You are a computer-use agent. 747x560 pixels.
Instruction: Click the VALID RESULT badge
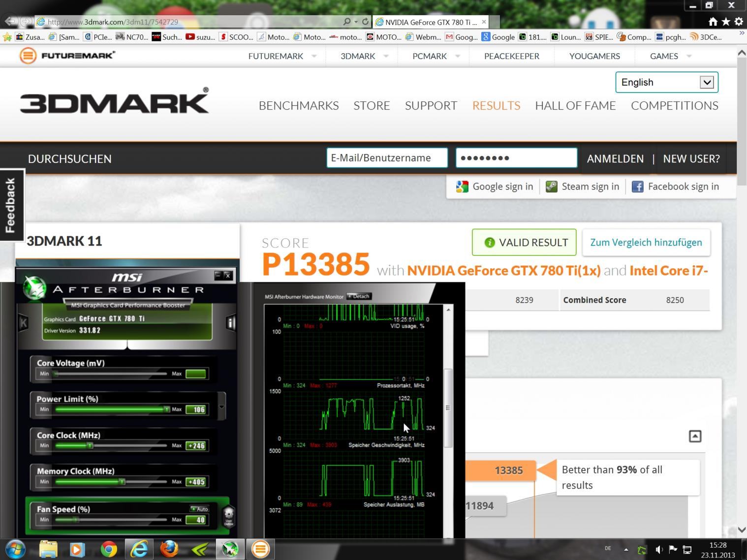(x=524, y=242)
